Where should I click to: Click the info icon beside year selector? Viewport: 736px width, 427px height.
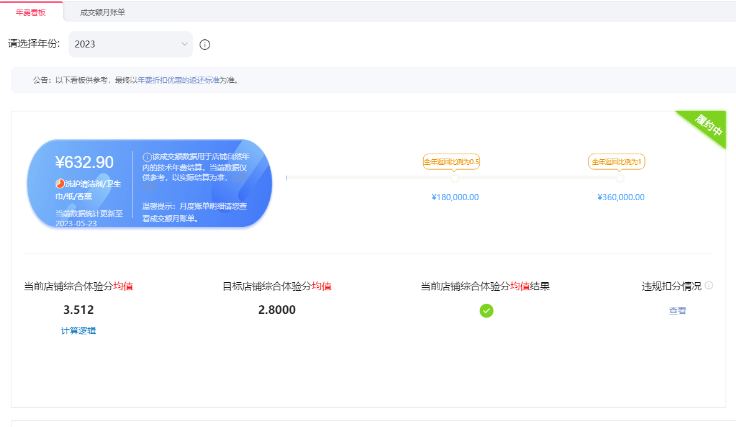tap(205, 45)
